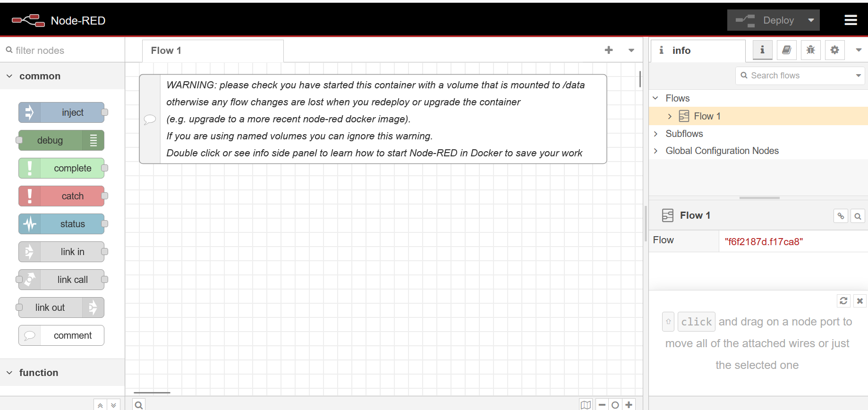This screenshot has width=868, height=410.
Task: Click the flow ID value "f6f2187d.f17ca8"
Action: pos(764,242)
